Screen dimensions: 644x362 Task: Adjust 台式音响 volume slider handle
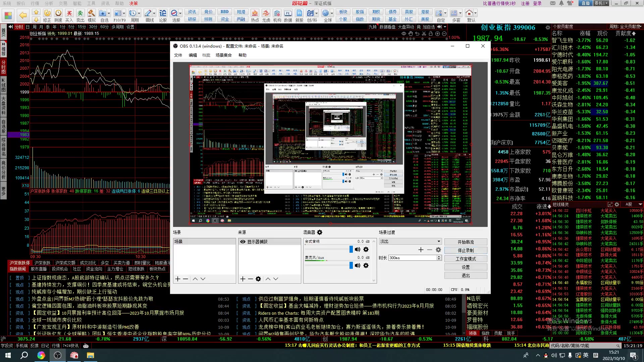(351, 249)
